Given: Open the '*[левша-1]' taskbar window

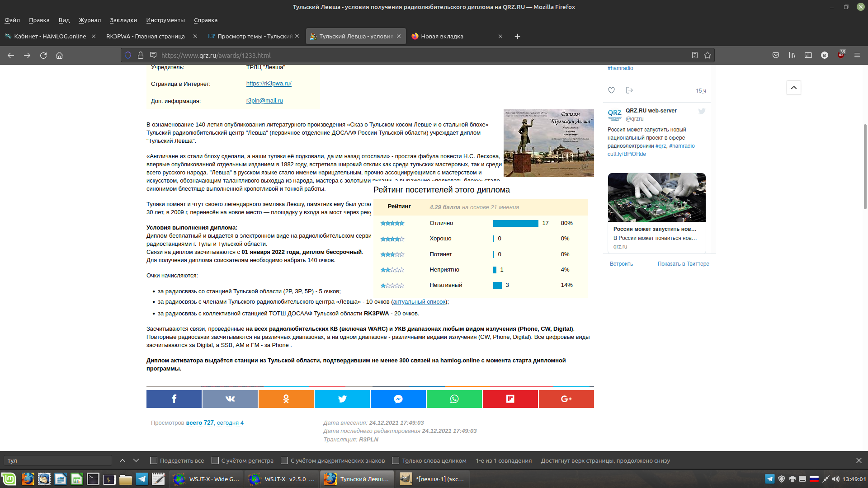Looking at the screenshot, I should pos(433,479).
